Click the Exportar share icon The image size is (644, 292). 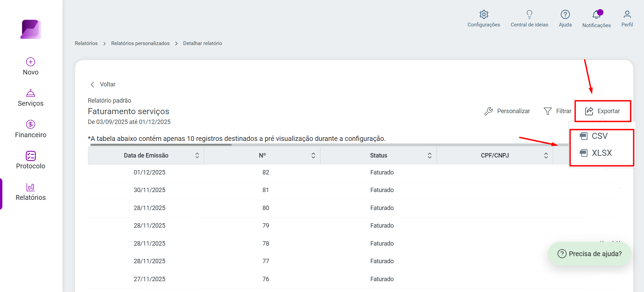589,111
